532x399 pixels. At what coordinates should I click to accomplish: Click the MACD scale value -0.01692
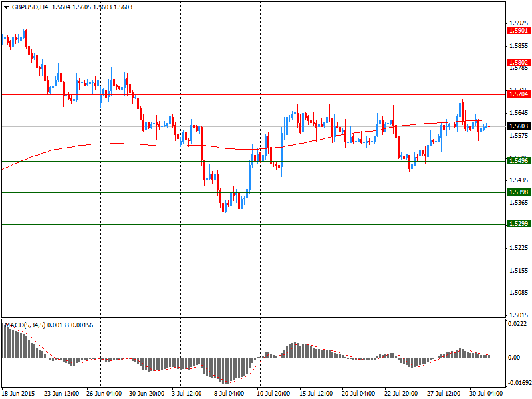pos(519,384)
